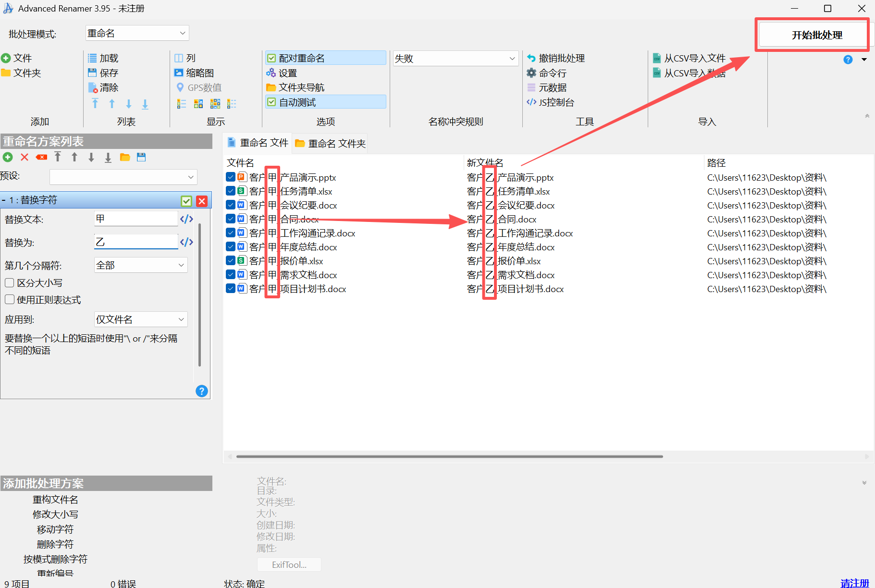Open the top-right blue help icon

(x=848, y=60)
